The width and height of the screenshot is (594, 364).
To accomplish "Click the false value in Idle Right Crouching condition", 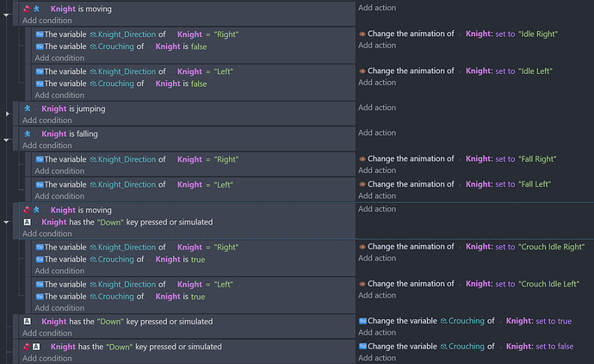I will 199,46.
